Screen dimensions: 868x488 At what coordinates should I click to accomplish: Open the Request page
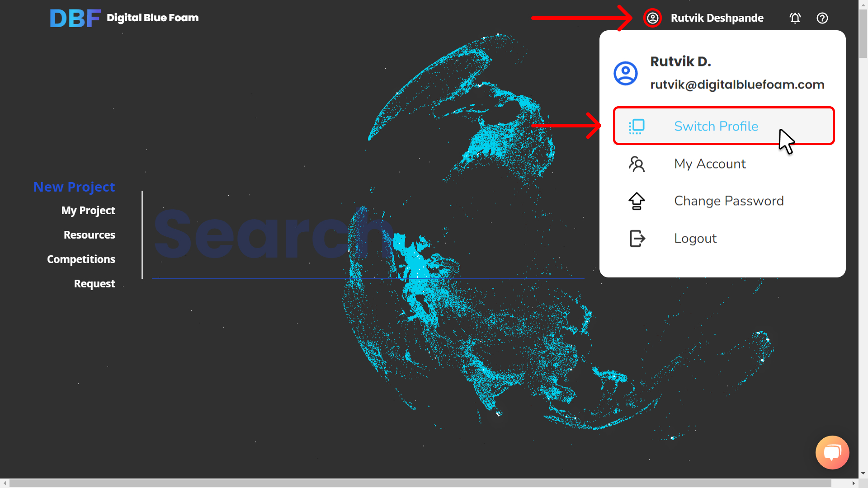[x=94, y=284]
